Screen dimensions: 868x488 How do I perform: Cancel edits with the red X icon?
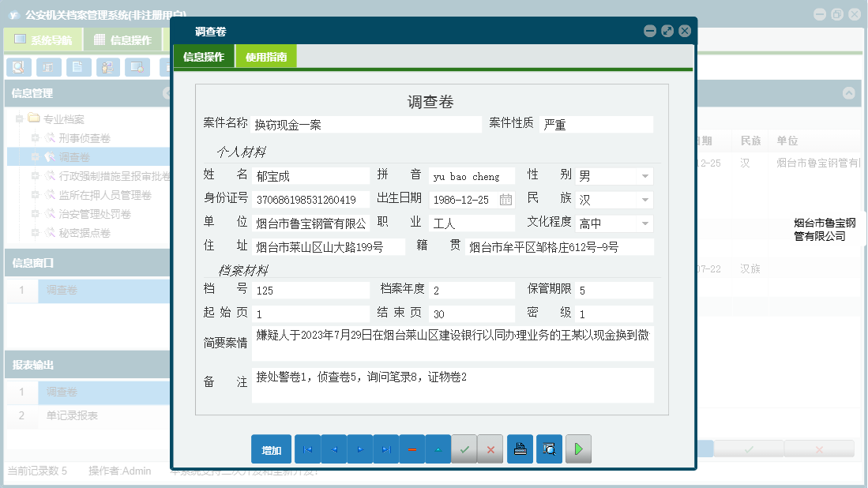pyautogui.click(x=490, y=449)
